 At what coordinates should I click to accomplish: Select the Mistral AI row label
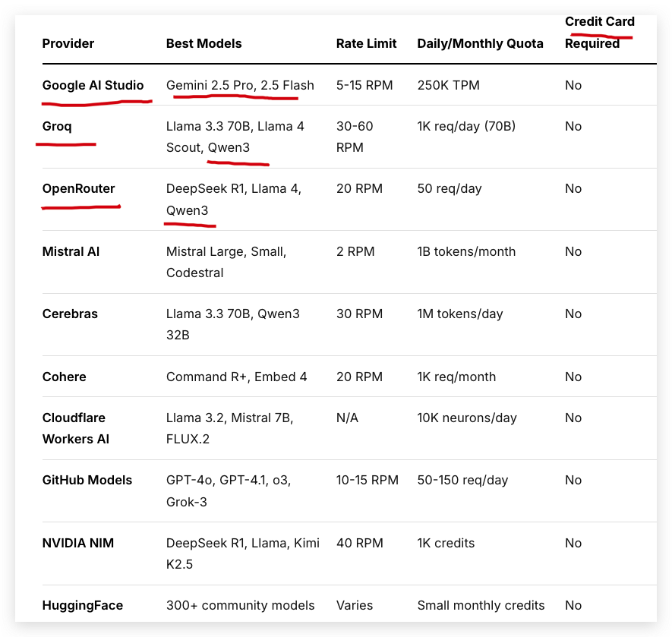(71, 251)
